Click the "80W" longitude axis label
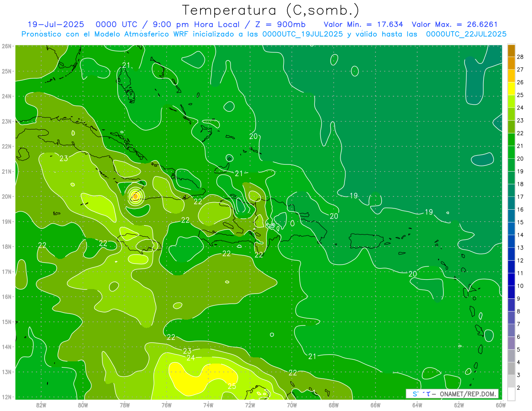Image resolution: width=532 pixels, height=411 pixels. pyautogui.click(x=83, y=405)
